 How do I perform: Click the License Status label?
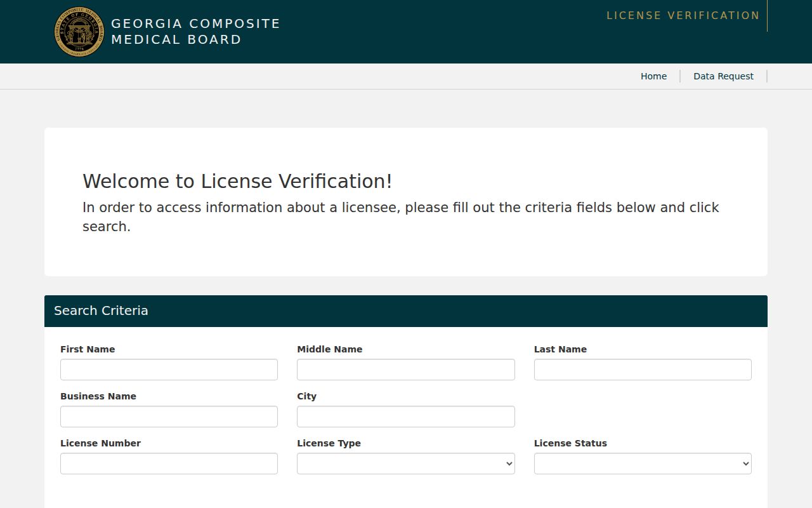[570, 443]
